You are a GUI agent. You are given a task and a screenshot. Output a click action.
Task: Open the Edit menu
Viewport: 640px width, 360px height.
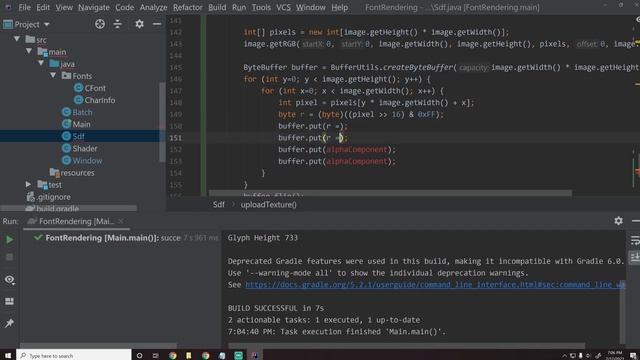pyautogui.click(x=43, y=7)
